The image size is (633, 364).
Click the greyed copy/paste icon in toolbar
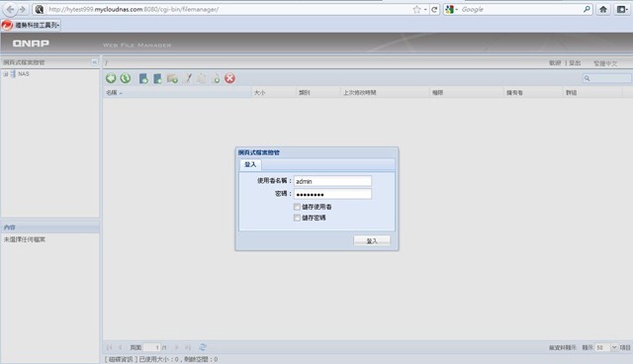201,78
